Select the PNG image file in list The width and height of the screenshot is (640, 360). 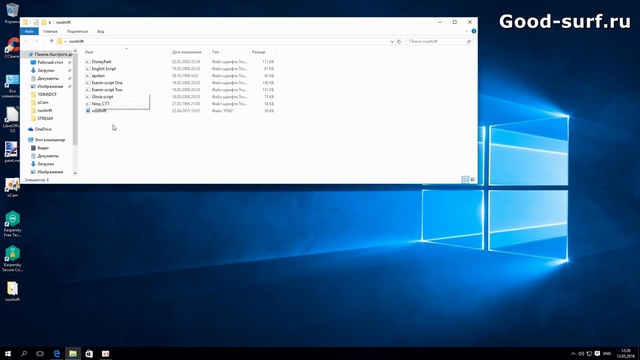coord(99,111)
